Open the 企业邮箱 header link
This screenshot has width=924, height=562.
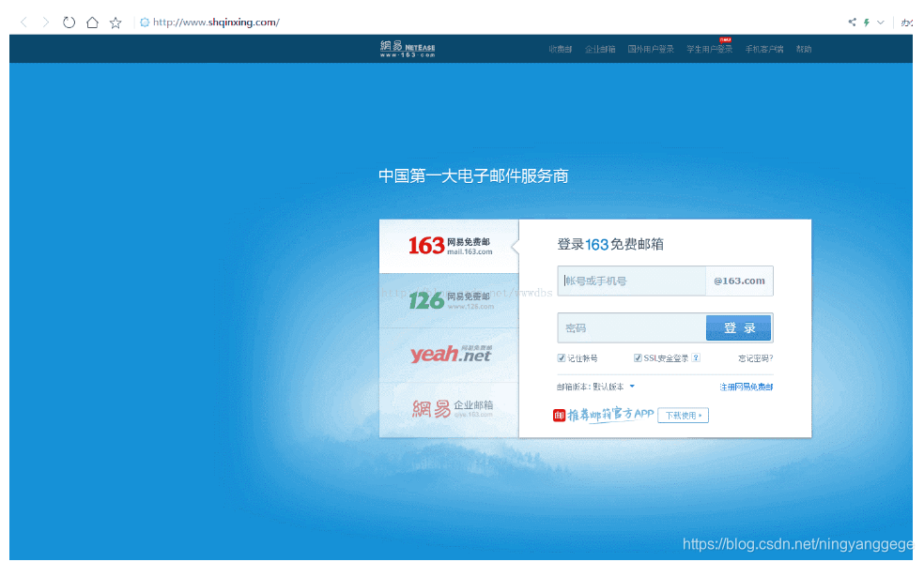pos(600,49)
